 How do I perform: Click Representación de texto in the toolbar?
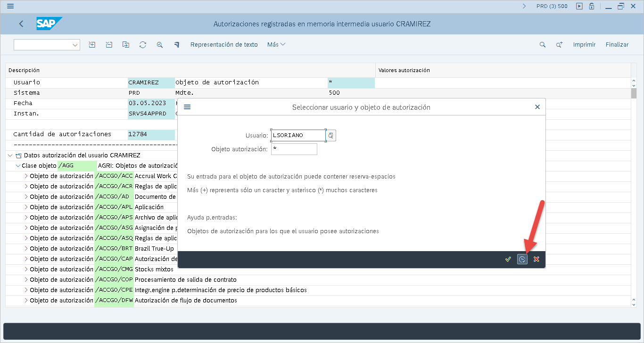coord(224,44)
